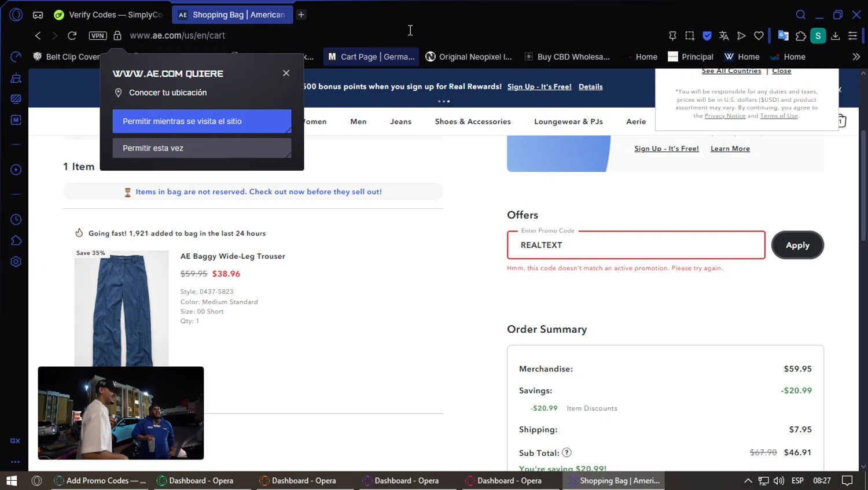Screen dimensions: 868x490
Task: Show hidden tray icons chevron
Action: pos(748,481)
